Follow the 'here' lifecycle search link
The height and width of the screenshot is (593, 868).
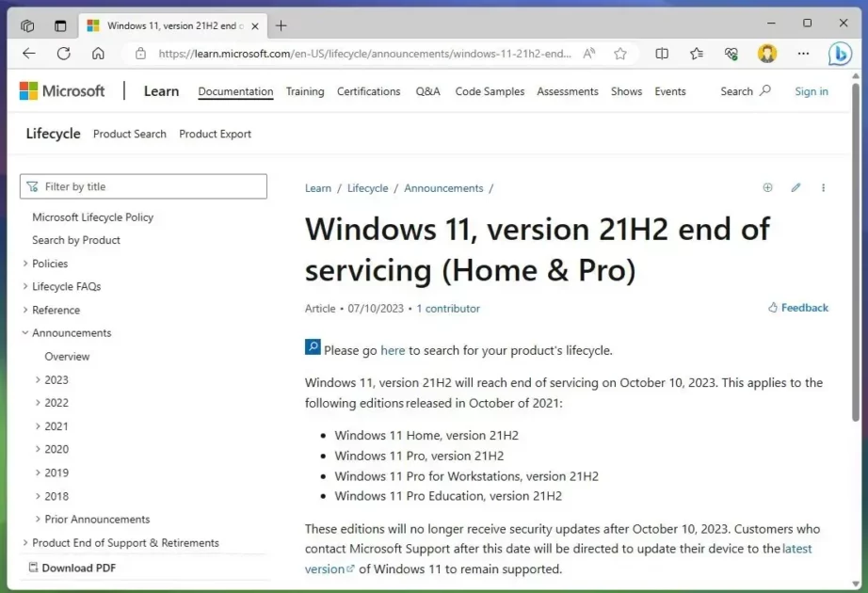tap(393, 350)
